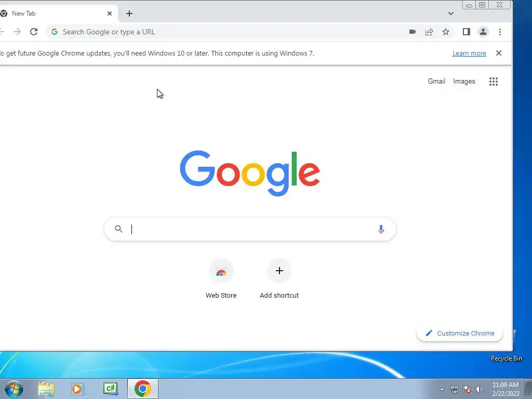The image size is (532, 399).
Task: Go forward with the forward arrow
Action: [x=17, y=32]
